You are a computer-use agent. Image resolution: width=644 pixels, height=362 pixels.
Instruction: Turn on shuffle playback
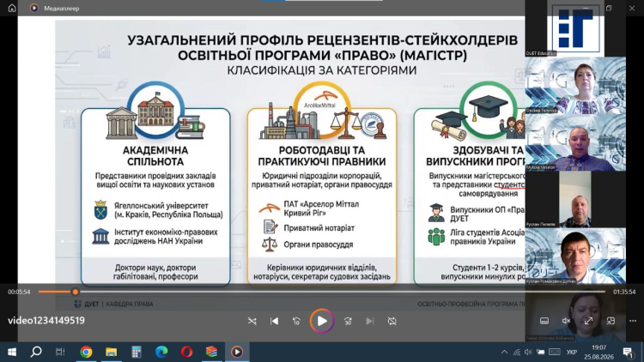pyautogui.click(x=252, y=322)
